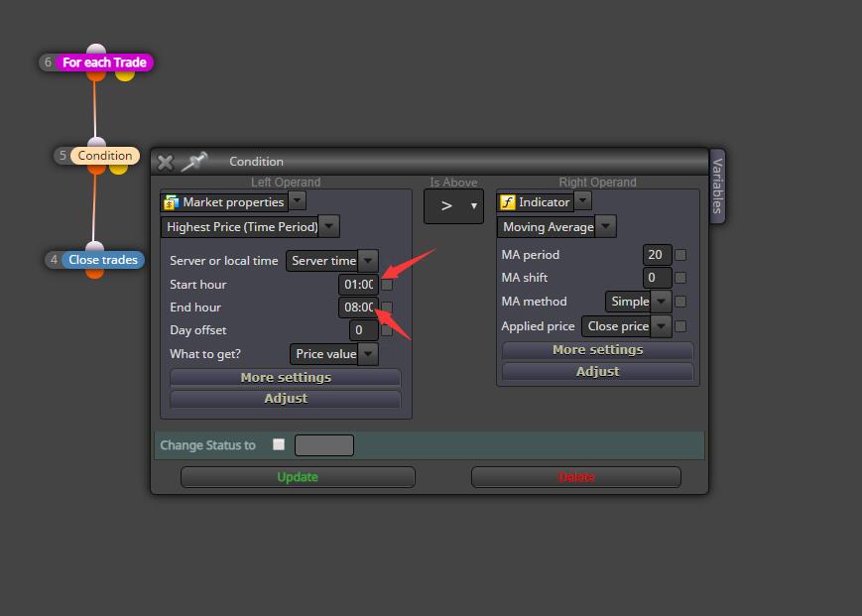Tick the checkbox beside End hour
The width and height of the screenshot is (862, 616).
coord(387,308)
